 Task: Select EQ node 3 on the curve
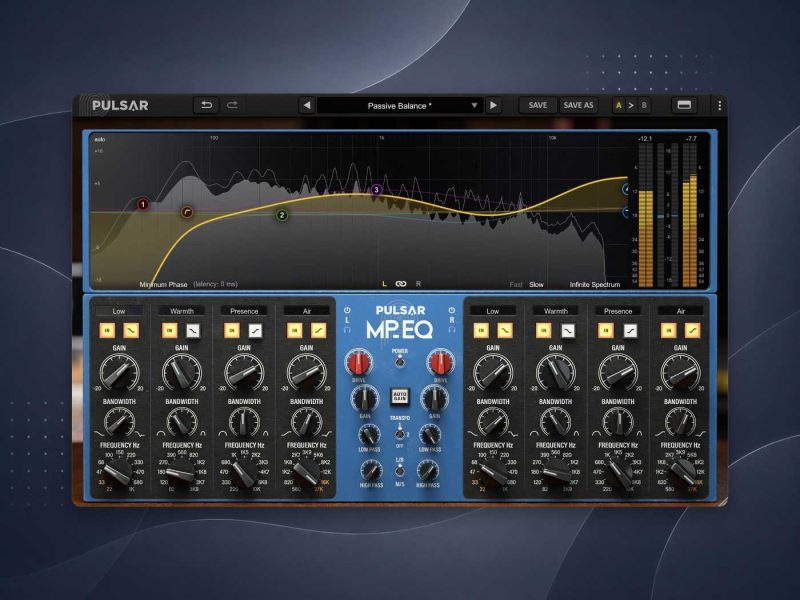click(376, 190)
